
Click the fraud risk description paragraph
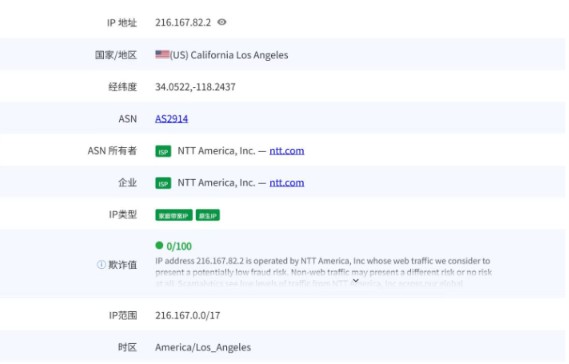(323, 272)
